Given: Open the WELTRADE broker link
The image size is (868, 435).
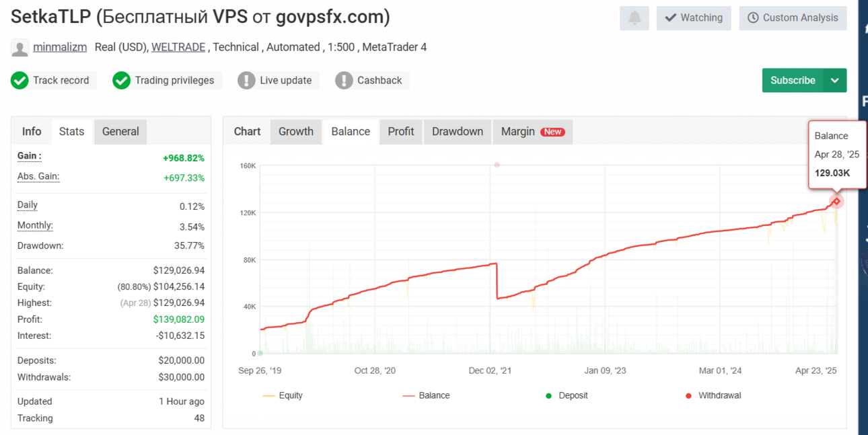Looking at the screenshot, I should [179, 48].
